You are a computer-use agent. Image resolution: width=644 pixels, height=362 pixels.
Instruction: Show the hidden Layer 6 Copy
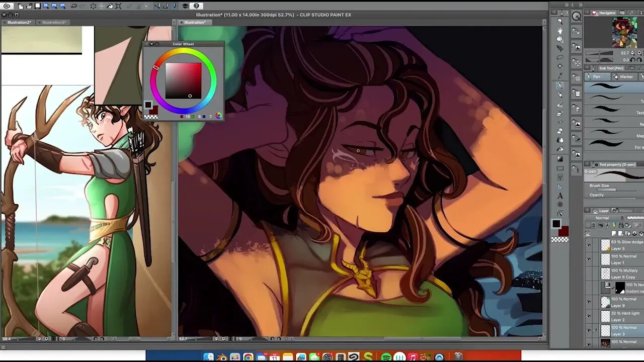point(589,274)
